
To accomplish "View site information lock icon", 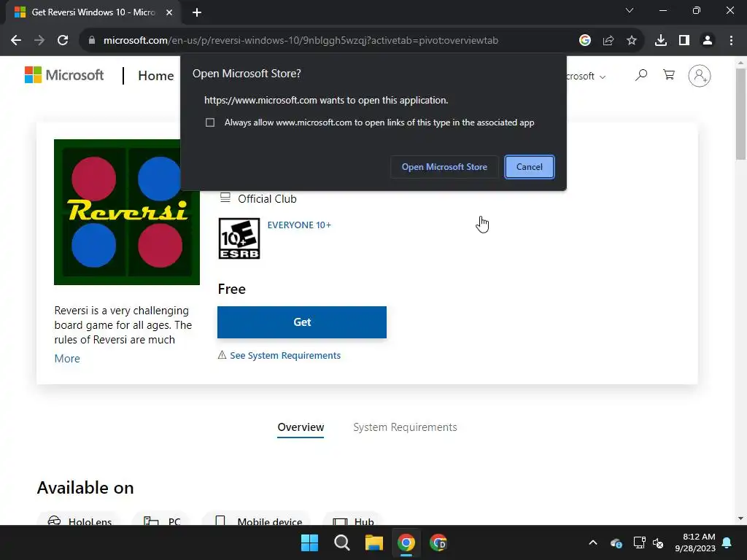I will click(x=92, y=41).
